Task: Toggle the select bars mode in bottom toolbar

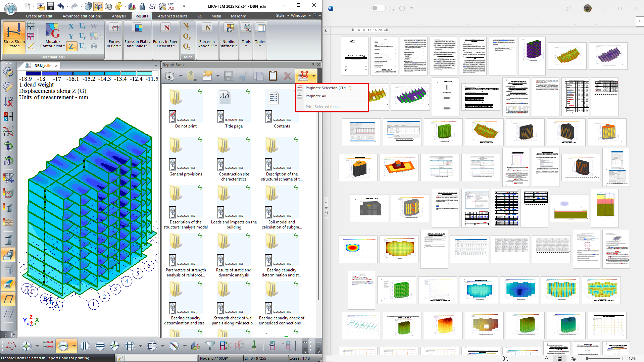Action: point(63,346)
